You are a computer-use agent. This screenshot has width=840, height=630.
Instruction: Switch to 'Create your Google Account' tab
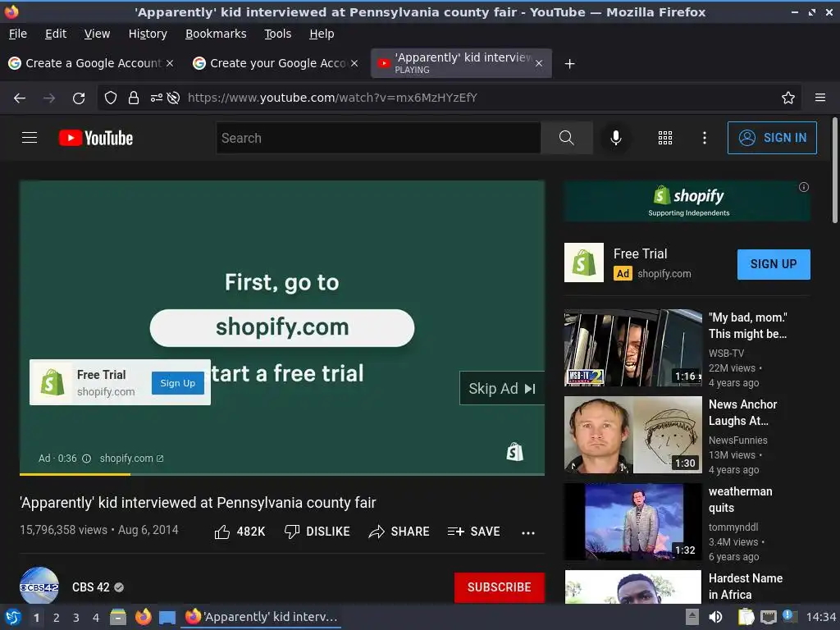[x=276, y=63]
